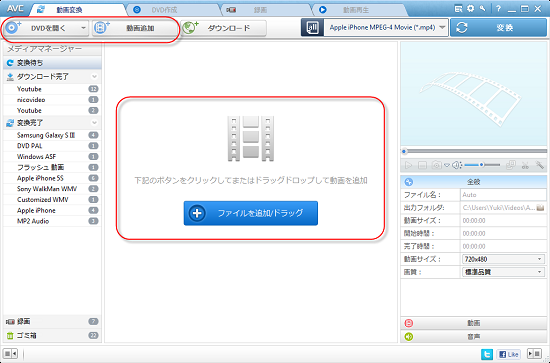Select the DVD PAL entry

pyautogui.click(x=52, y=146)
